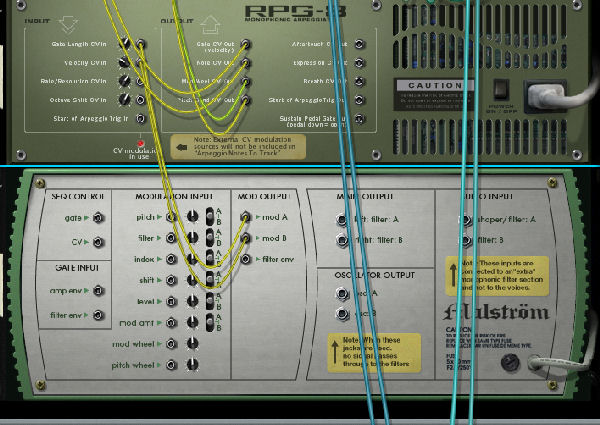The height and width of the screenshot is (425, 600).
Task: Flip the A/B switch for shift modulation
Action: tap(210, 280)
